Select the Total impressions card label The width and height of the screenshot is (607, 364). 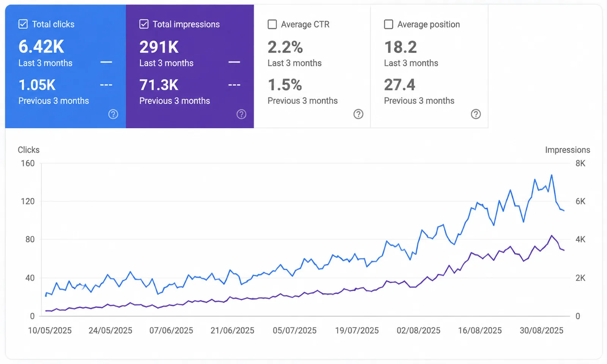click(x=186, y=24)
